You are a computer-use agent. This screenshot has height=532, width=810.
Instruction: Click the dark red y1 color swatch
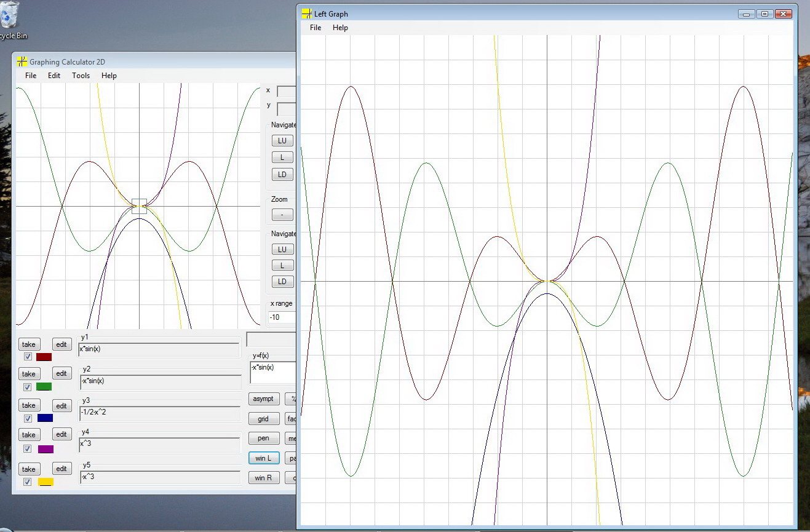point(44,357)
